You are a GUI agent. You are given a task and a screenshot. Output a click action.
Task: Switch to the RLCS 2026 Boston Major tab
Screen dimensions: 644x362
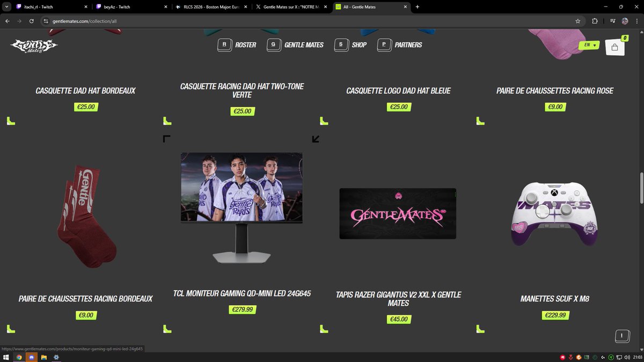(212, 7)
